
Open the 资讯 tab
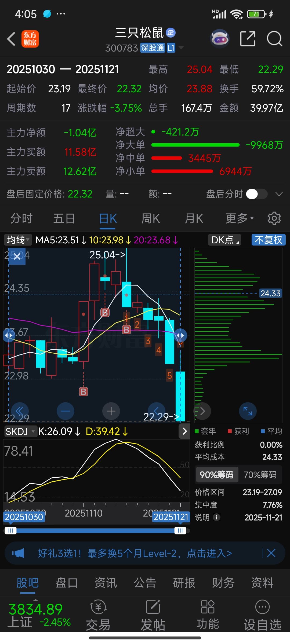click(106, 583)
